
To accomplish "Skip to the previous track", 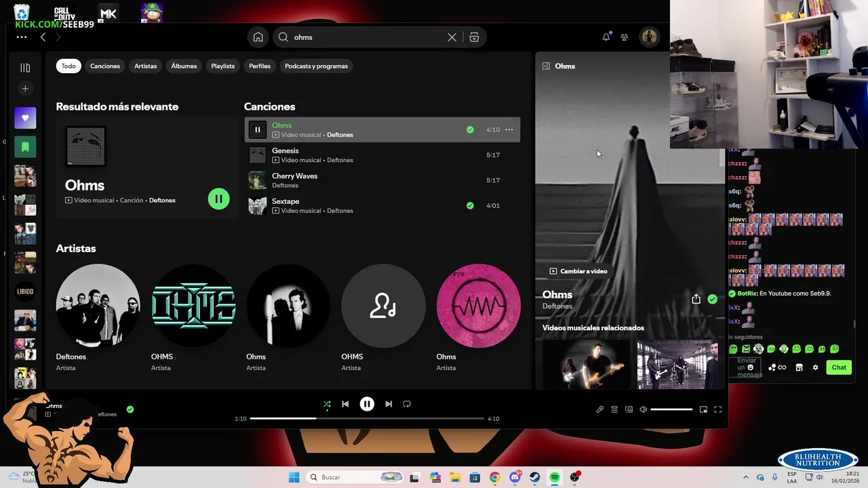I will 345,404.
